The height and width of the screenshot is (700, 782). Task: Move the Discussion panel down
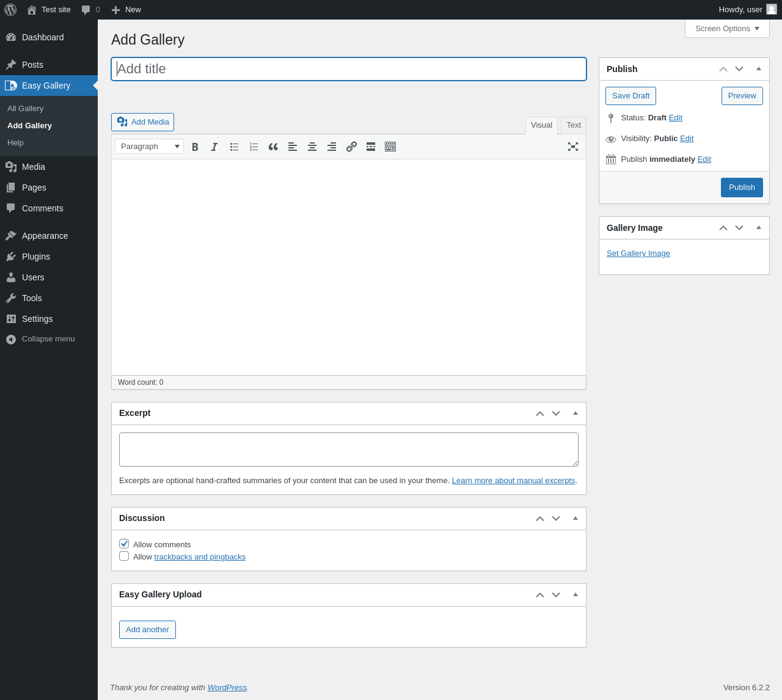pyautogui.click(x=556, y=519)
